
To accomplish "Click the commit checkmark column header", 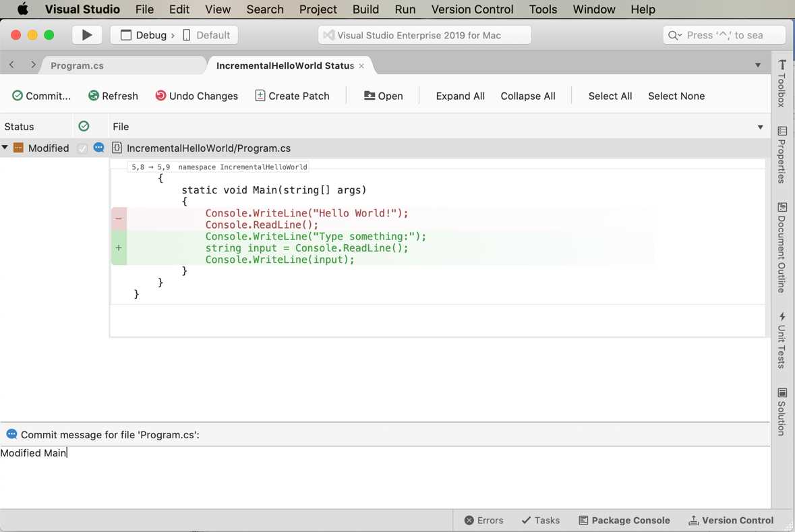I will click(x=84, y=126).
